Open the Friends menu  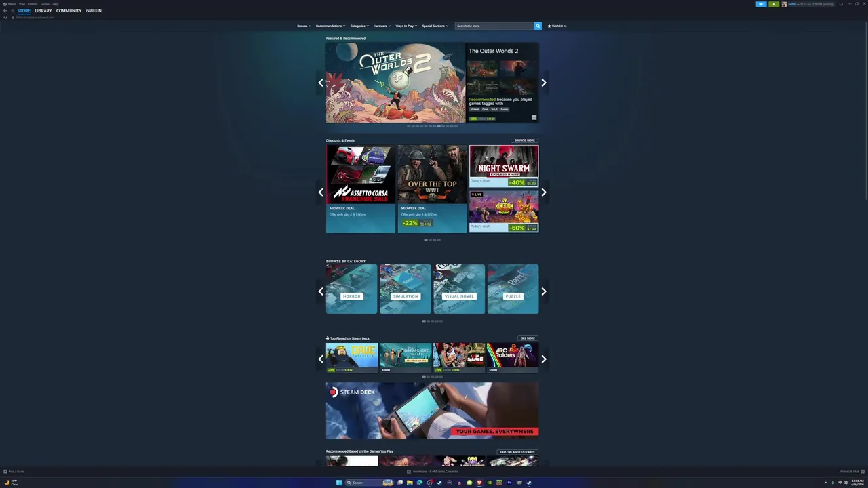click(x=33, y=4)
